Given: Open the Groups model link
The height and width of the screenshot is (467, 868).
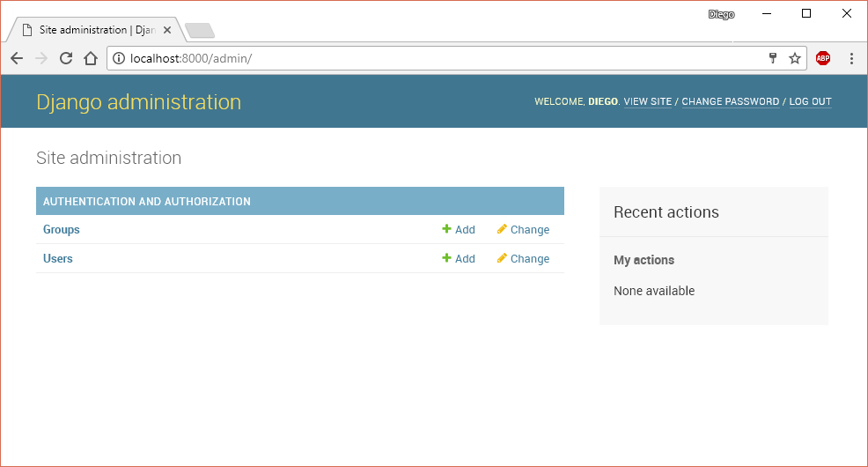Looking at the screenshot, I should [62, 229].
